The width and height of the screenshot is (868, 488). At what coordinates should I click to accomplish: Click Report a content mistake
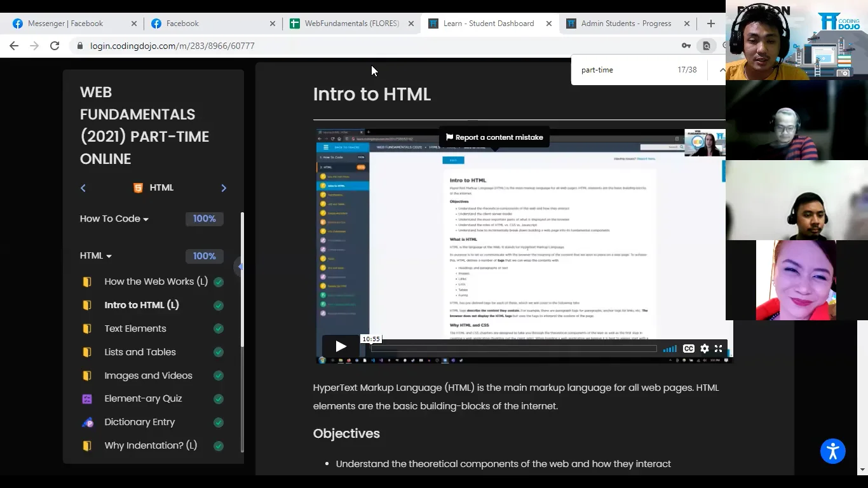[x=494, y=137]
